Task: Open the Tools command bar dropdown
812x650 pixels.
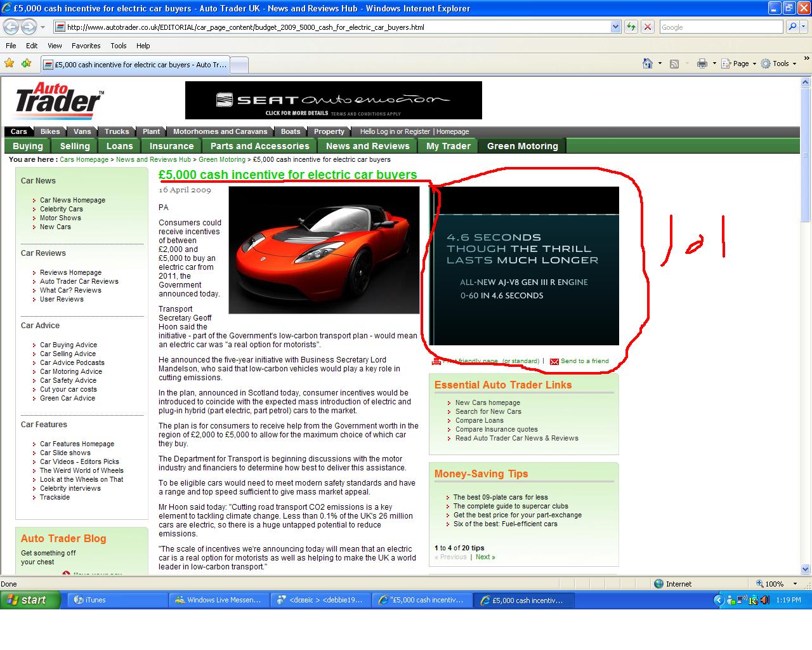Action: [x=778, y=63]
